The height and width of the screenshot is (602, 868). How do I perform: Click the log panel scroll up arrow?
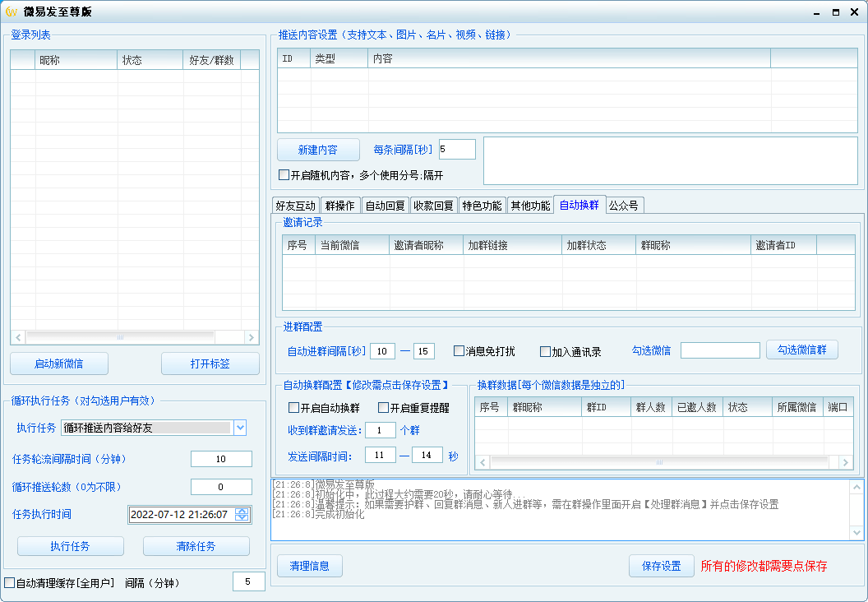pos(856,488)
